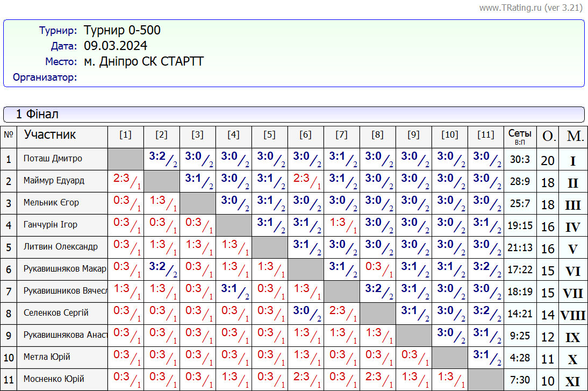Open player Поташ Дмитро
588x391 pixels.
click(x=53, y=159)
